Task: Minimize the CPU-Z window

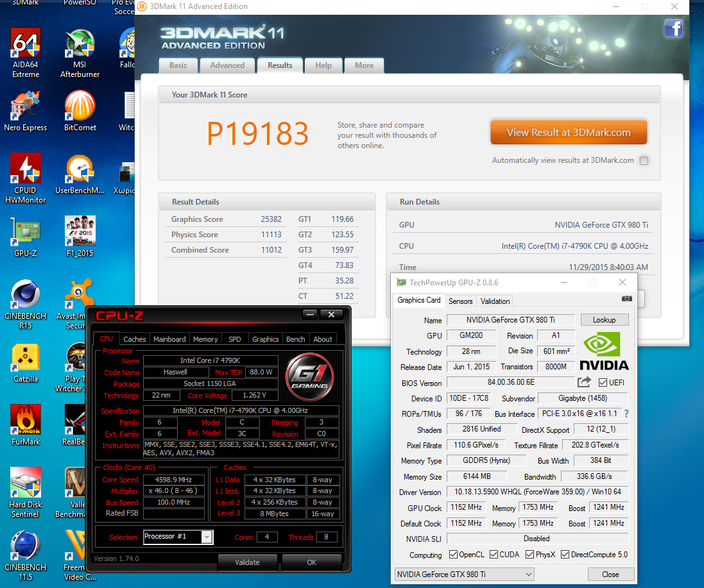Action: coord(310,314)
